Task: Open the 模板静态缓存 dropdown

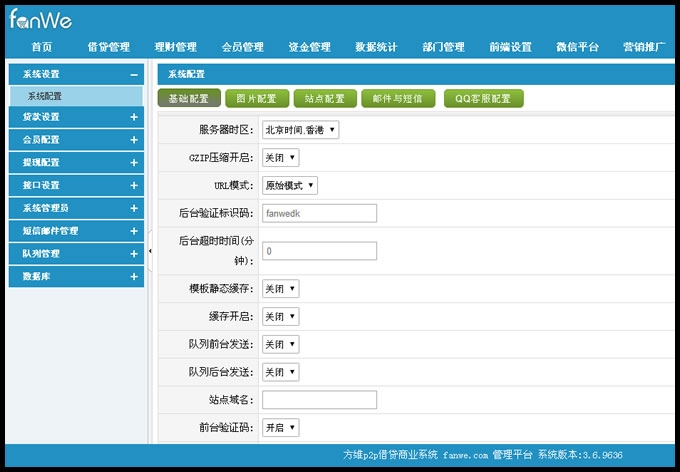Action: 281,288
